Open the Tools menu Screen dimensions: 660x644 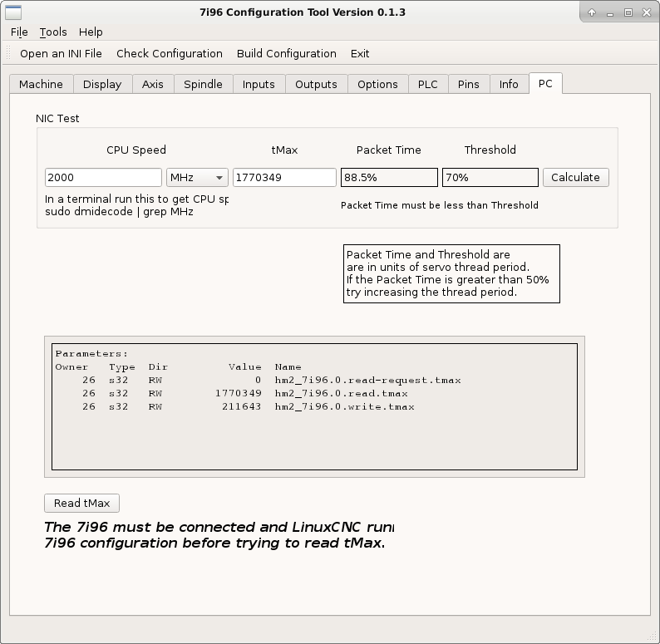[x=53, y=32]
